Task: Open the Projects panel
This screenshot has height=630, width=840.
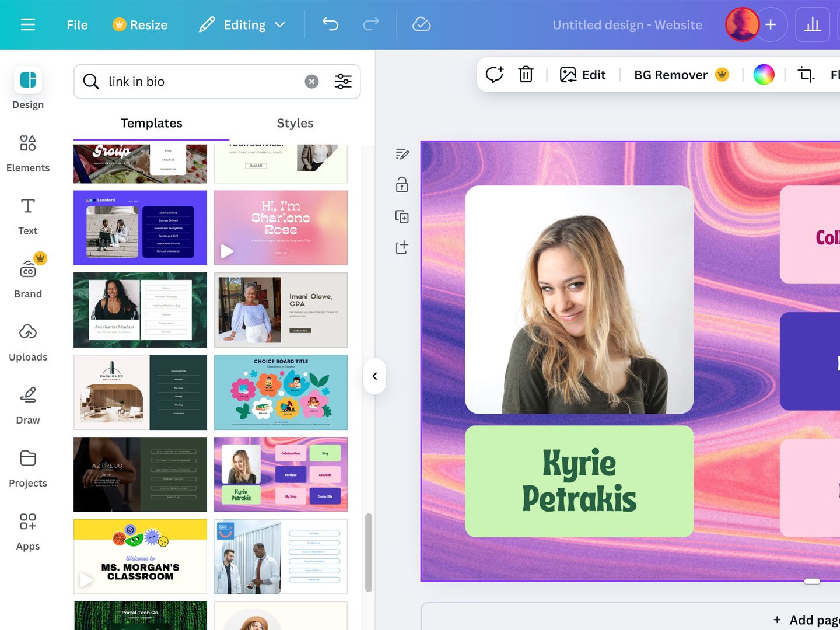Action: pyautogui.click(x=28, y=468)
